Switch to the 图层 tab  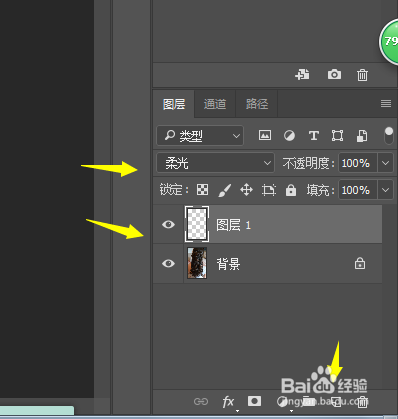point(174,104)
